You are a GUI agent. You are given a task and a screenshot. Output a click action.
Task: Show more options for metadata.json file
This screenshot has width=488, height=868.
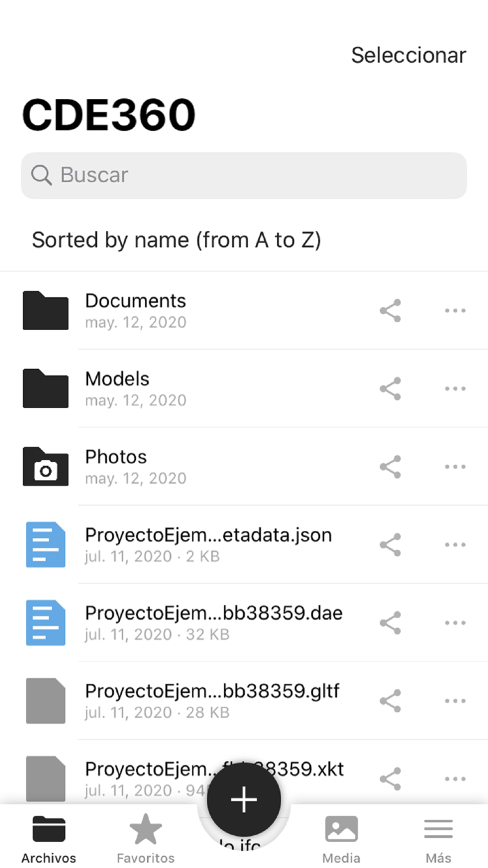click(x=455, y=545)
